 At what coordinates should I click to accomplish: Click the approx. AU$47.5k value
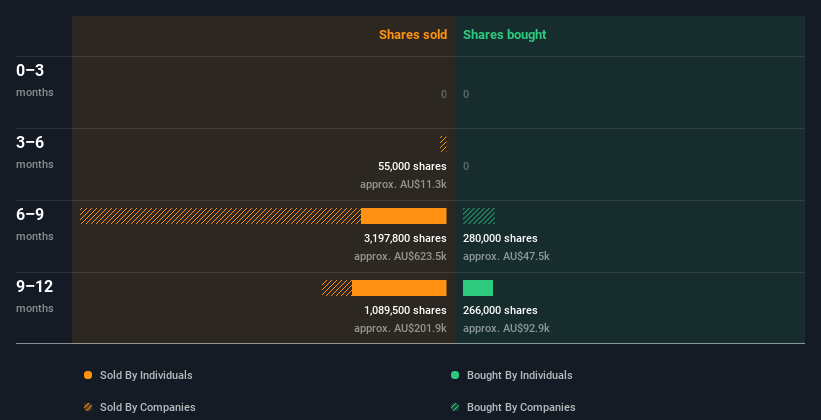tap(506, 257)
